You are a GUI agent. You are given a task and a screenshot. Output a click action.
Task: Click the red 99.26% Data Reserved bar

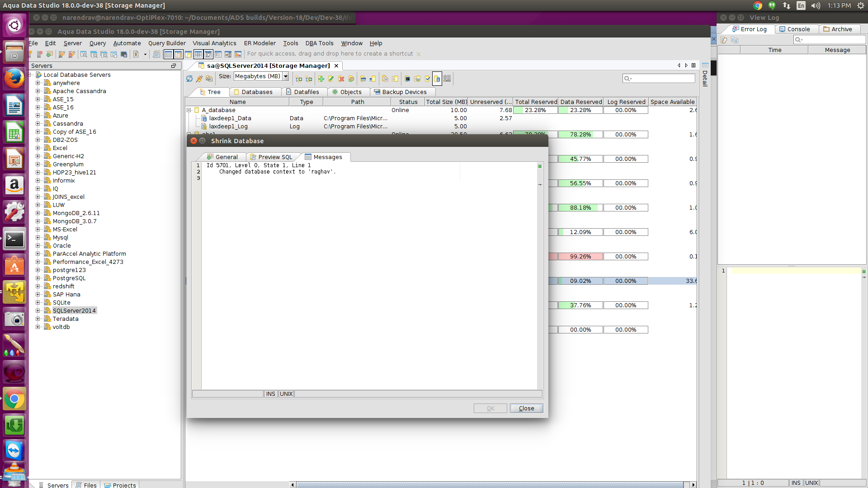tap(580, 257)
